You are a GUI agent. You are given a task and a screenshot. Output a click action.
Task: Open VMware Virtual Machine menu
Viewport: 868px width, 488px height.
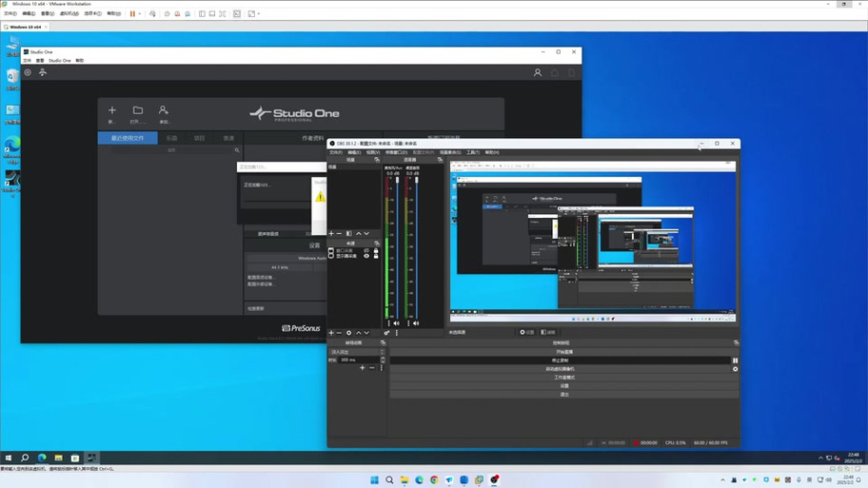click(69, 14)
